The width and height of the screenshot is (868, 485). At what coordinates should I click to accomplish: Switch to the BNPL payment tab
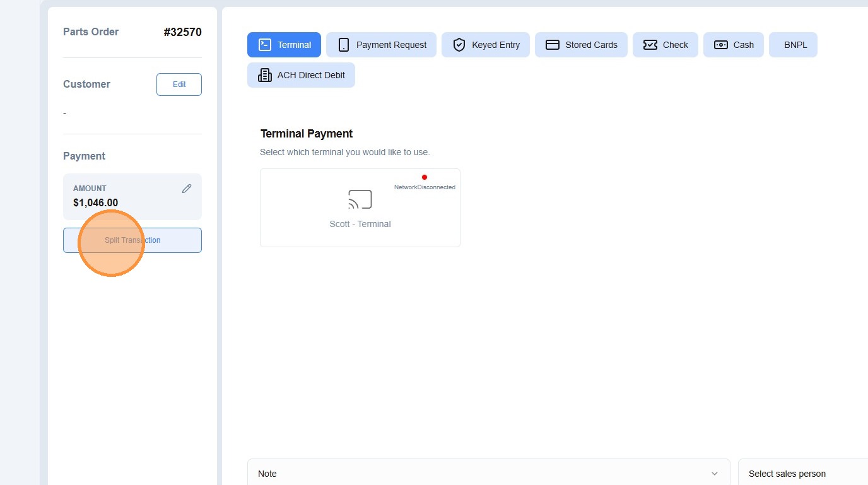793,45
